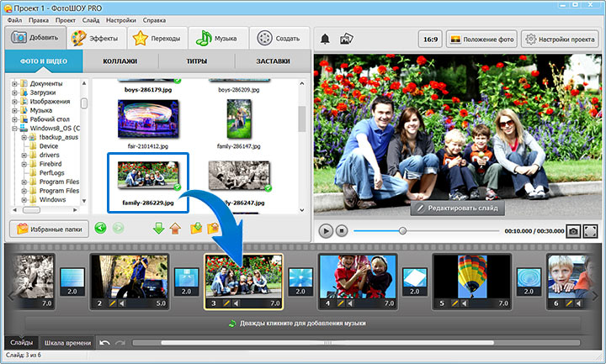
Task: Click the undo arrow below the timeline
Action: click(x=104, y=342)
